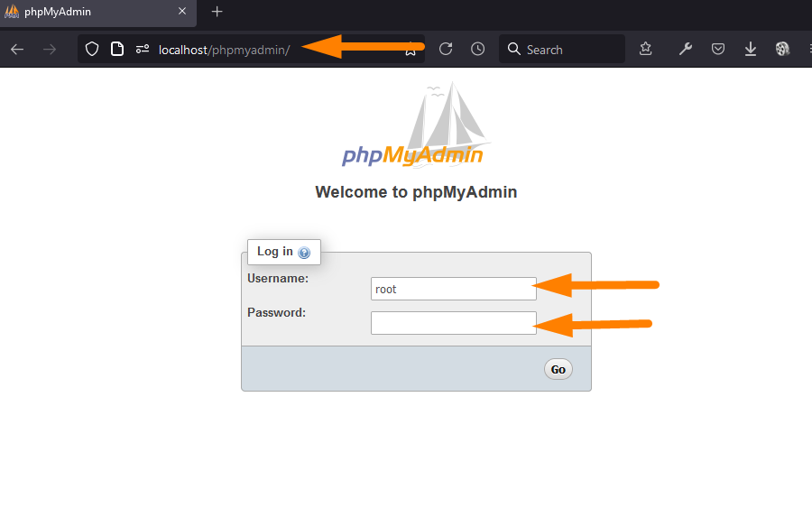This screenshot has width=812, height=517.
Task: Click the Username field containing root
Action: 454,289
